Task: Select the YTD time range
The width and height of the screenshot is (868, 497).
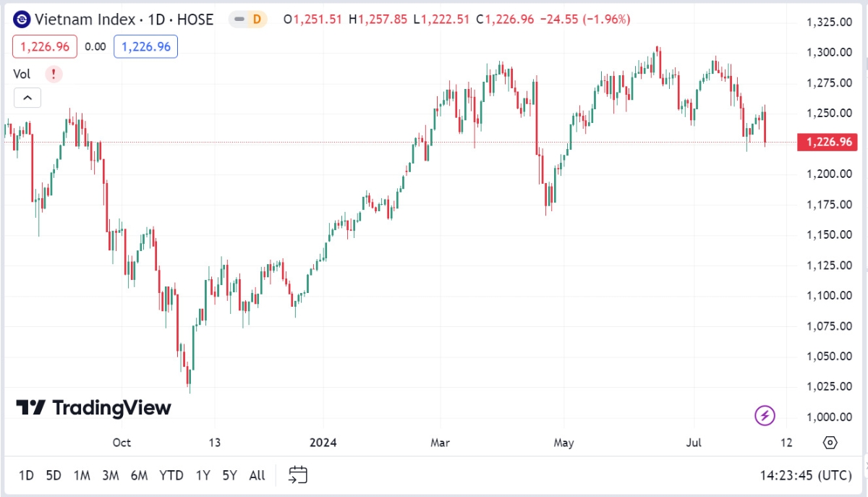Action: point(171,475)
